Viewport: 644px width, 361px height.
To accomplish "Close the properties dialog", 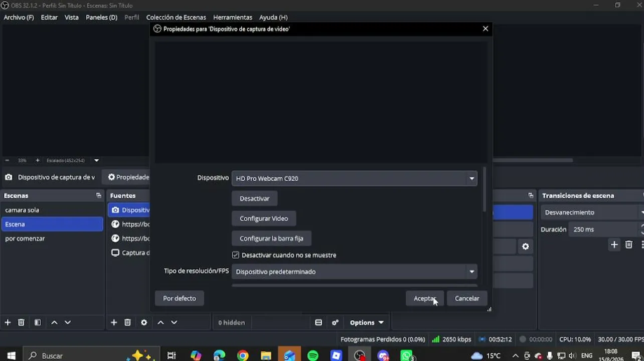I will click(x=485, y=29).
